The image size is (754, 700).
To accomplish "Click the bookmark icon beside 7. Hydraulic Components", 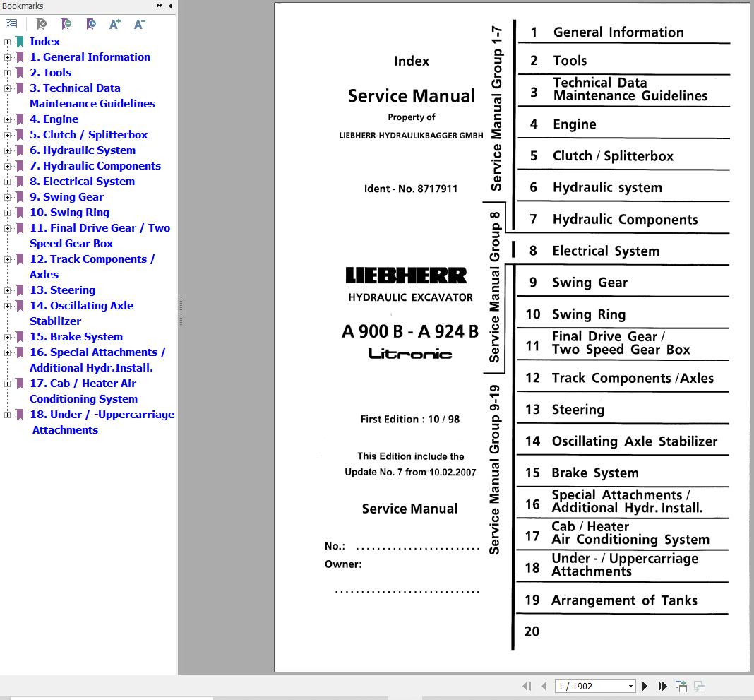I will 20,166.
